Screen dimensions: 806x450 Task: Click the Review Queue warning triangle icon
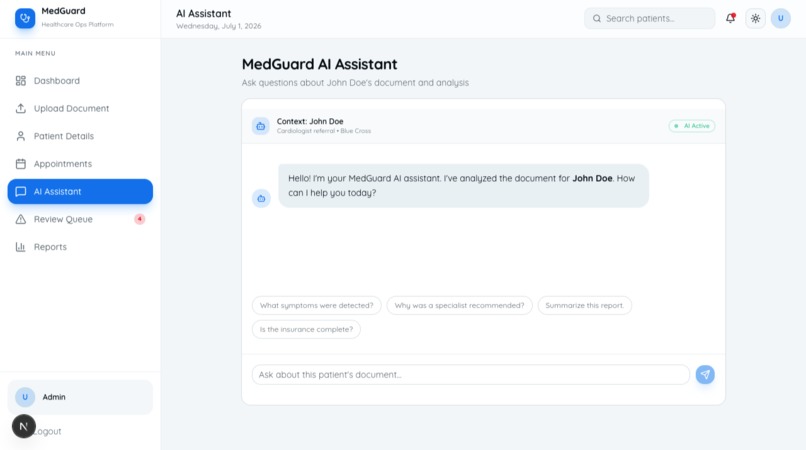(x=21, y=220)
